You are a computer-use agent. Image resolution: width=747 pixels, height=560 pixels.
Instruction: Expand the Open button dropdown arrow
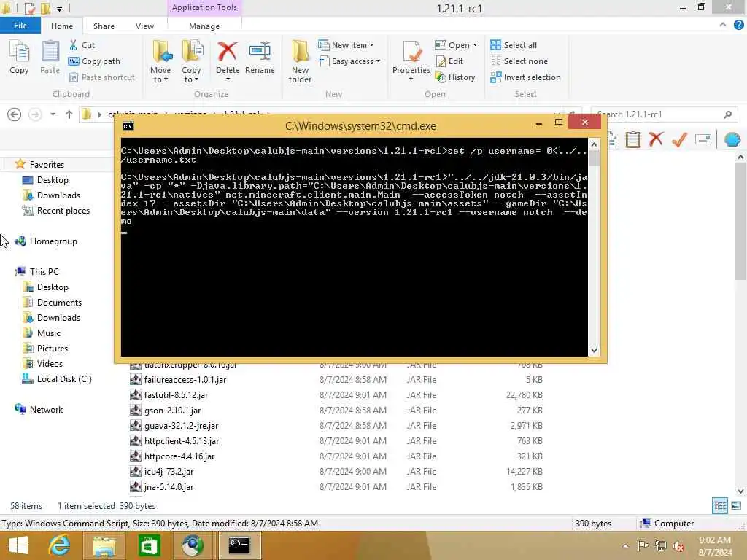coord(475,45)
